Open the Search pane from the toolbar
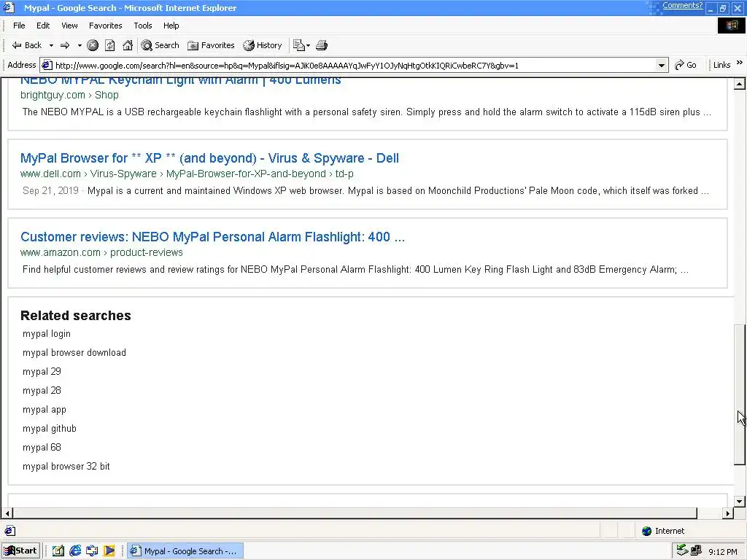The image size is (747, 560). pos(160,45)
